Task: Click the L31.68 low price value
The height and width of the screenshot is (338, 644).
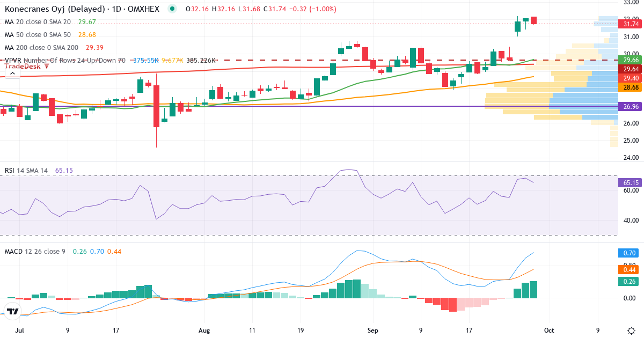Action: click(250, 9)
